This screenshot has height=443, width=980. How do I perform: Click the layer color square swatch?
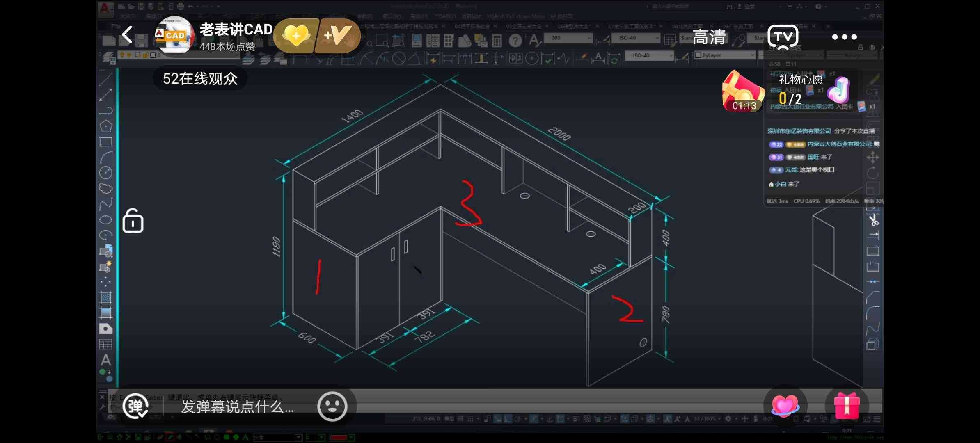coord(153,55)
